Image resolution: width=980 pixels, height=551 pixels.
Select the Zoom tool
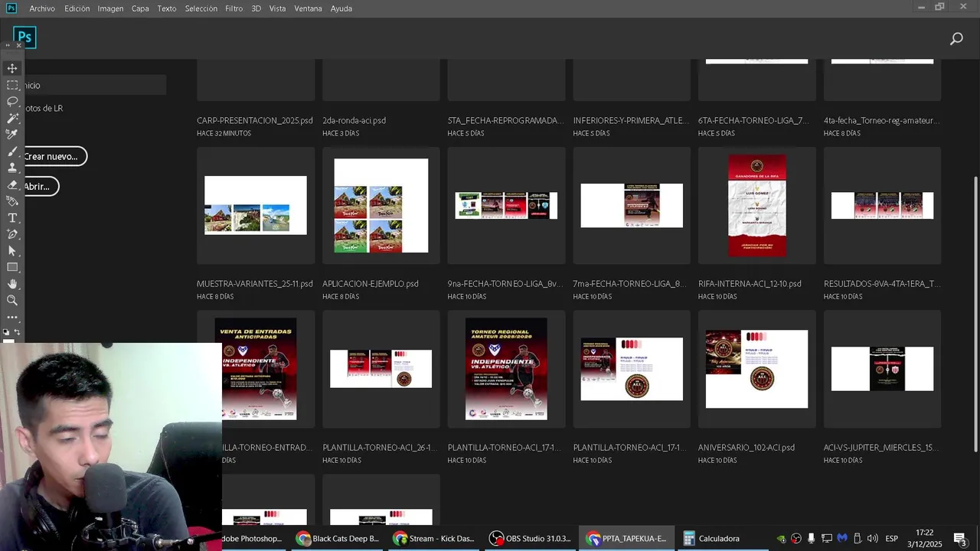point(12,301)
